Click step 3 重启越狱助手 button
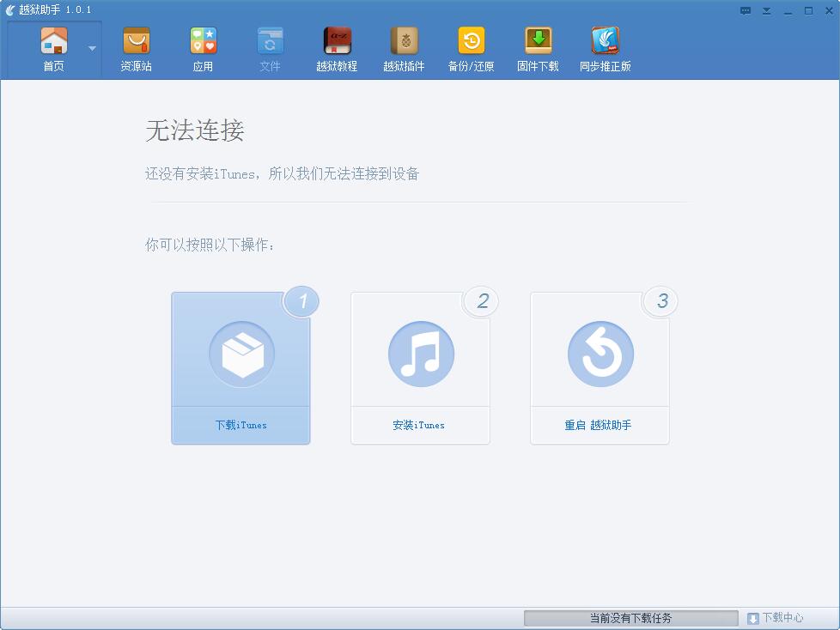 (x=600, y=367)
